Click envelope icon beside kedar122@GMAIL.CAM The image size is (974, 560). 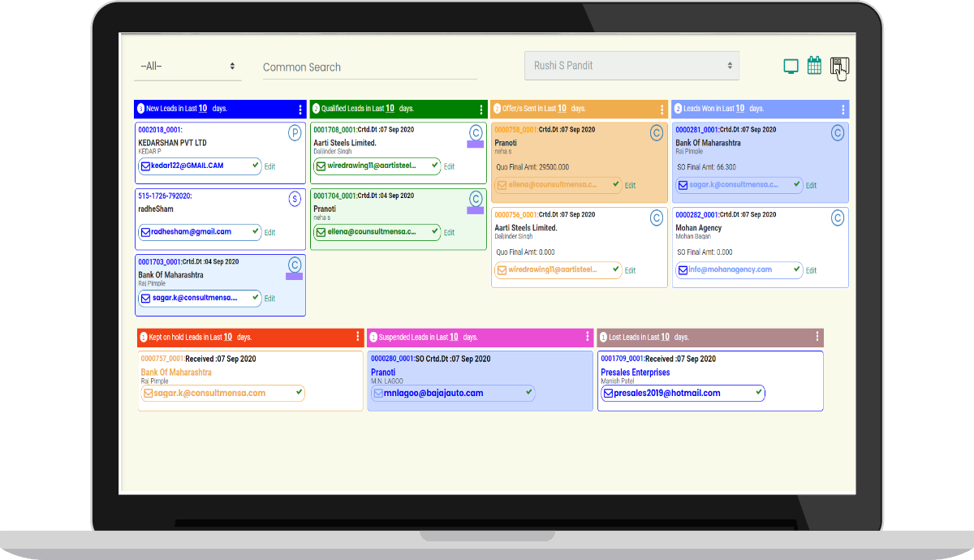(x=146, y=166)
